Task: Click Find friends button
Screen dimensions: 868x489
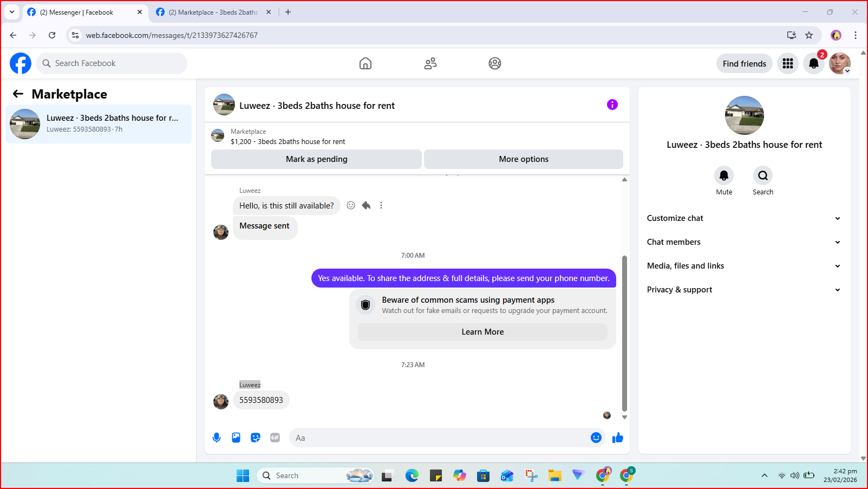Action: pyautogui.click(x=745, y=63)
